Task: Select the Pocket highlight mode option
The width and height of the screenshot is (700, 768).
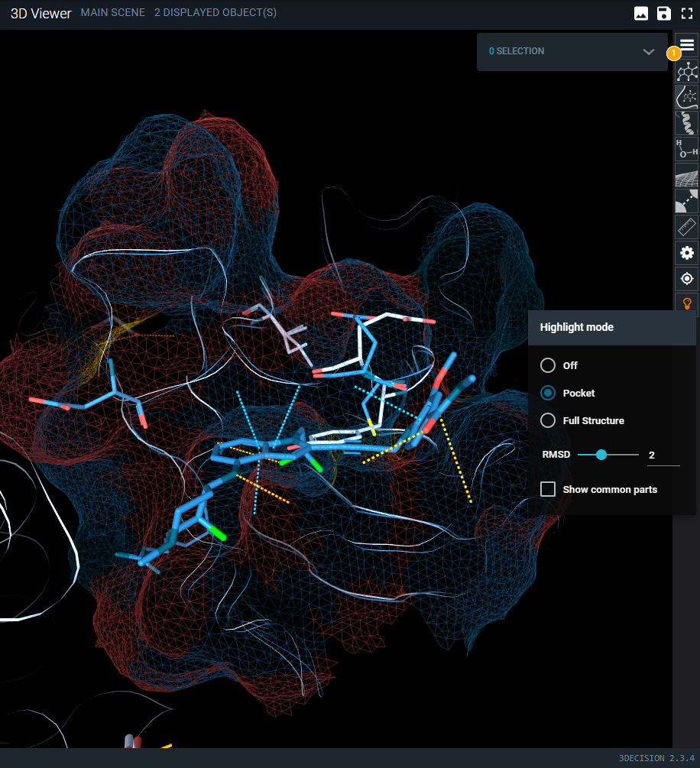Action: (548, 393)
